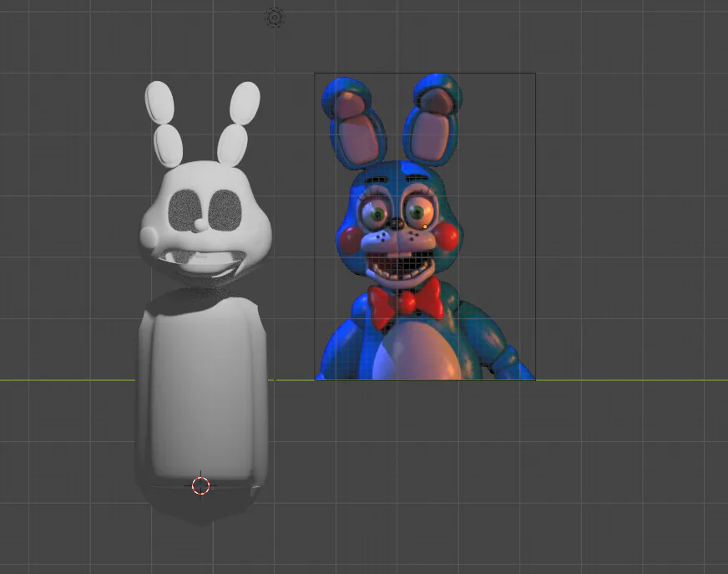Viewport: 728px width, 574px height.
Task: Select the orange origin dot on reference image
Action: tap(425, 226)
